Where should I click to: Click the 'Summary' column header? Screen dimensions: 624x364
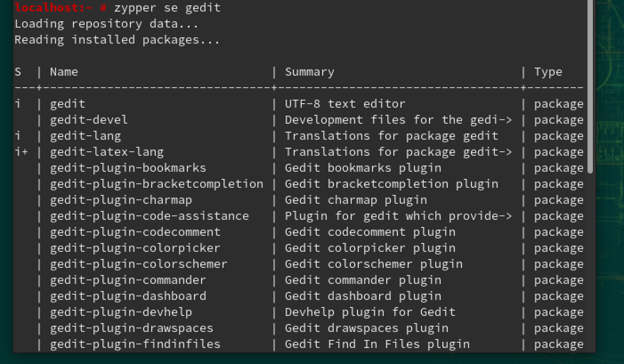(x=310, y=72)
